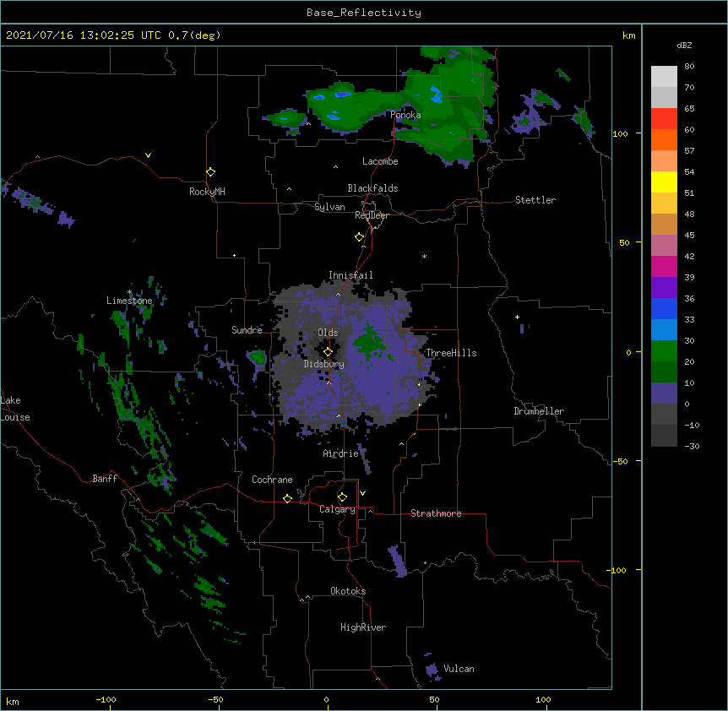Click the Didsbury town label
The width and height of the screenshot is (728, 711).
pos(324,364)
